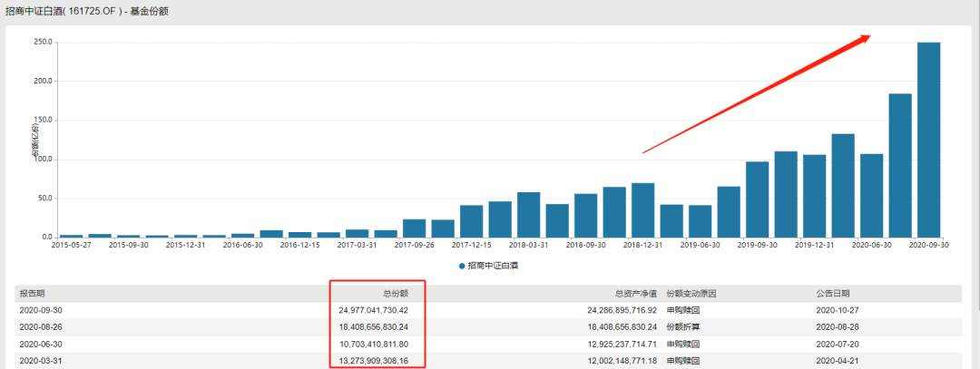The width and height of the screenshot is (980, 369).
Task: Select total shares value 10,703,410,811.80
Action: coord(374,344)
